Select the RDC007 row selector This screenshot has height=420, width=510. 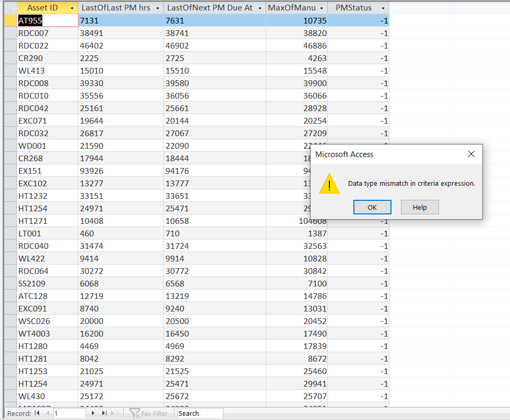[10, 33]
